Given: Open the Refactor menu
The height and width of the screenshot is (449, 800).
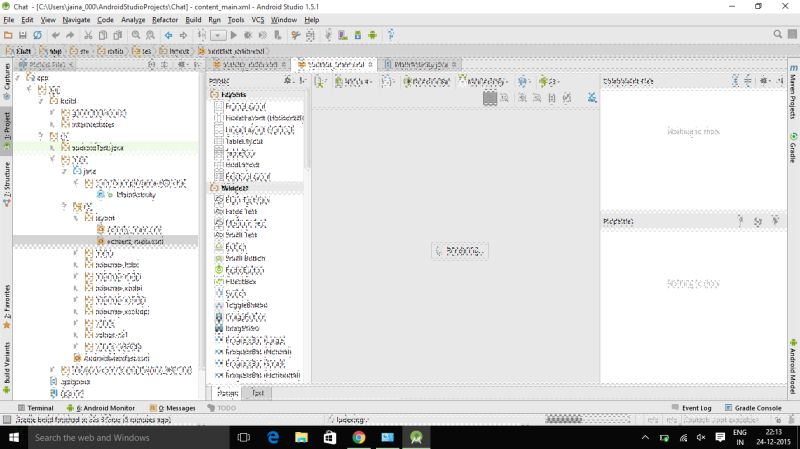Looking at the screenshot, I should click(x=165, y=20).
